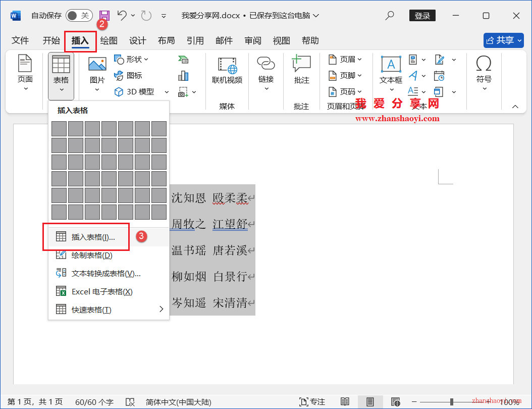Choose Excel 电子表格(X) menu item
The width and height of the screenshot is (532, 409).
tap(109, 291)
